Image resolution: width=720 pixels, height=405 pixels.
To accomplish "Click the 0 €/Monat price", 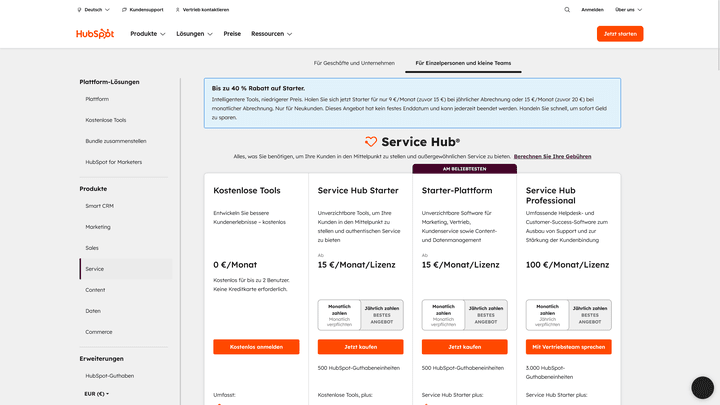I will pos(235,265).
